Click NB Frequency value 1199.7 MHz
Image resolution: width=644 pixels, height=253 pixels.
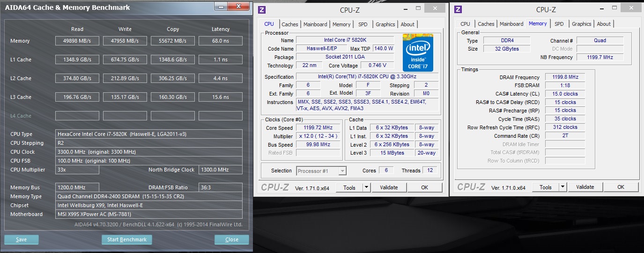pyautogui.click(x=600, y=57)
